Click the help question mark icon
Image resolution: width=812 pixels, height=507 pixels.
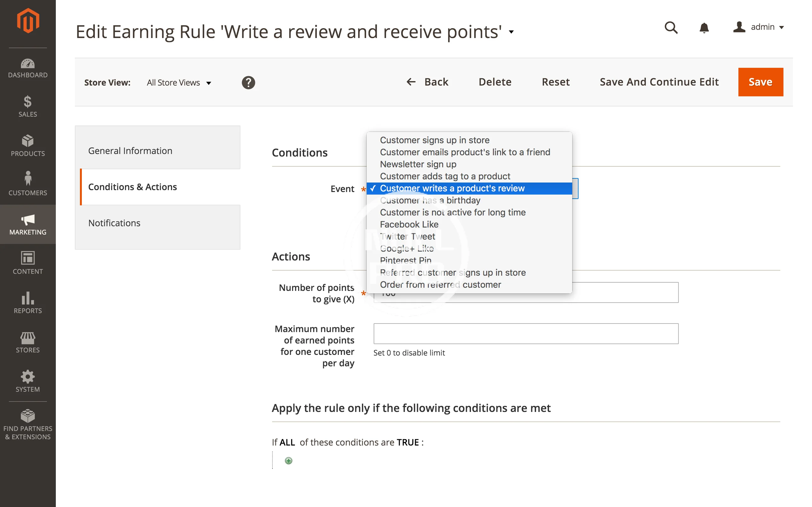pos(248,82)
